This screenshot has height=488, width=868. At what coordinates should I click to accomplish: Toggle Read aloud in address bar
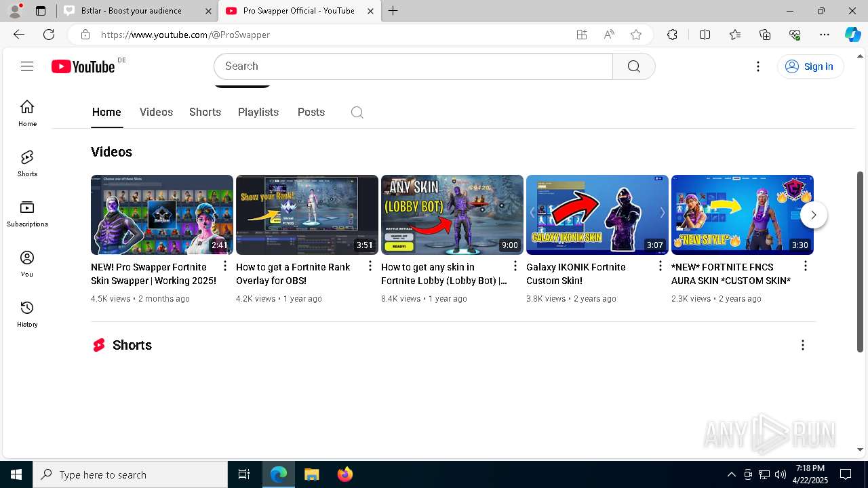[609, 35]
